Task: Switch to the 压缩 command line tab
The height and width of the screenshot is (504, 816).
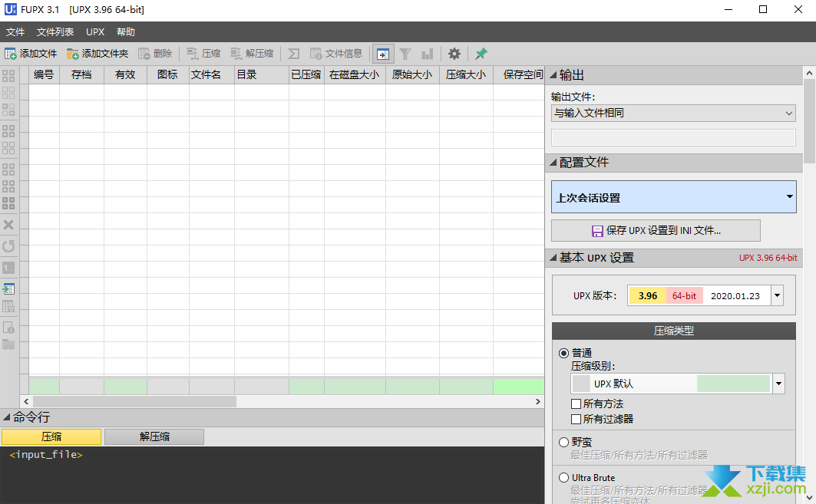Action: tap(51, 437)
